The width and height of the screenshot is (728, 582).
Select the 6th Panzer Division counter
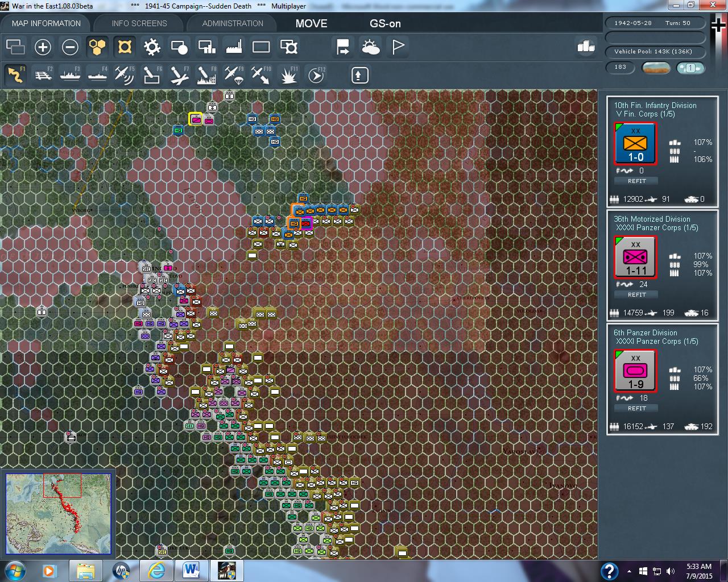tap(635, 371)
